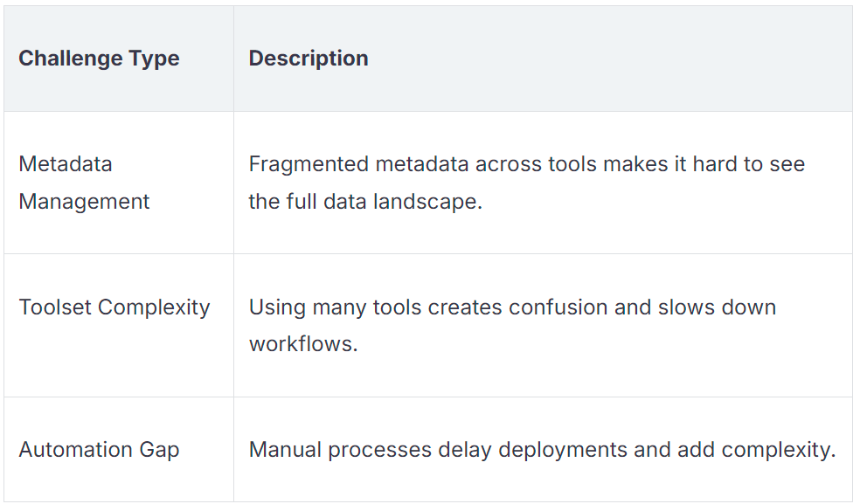853x504 pixels.
Task: Click the word Management in first column
Action: coord(84,202)
